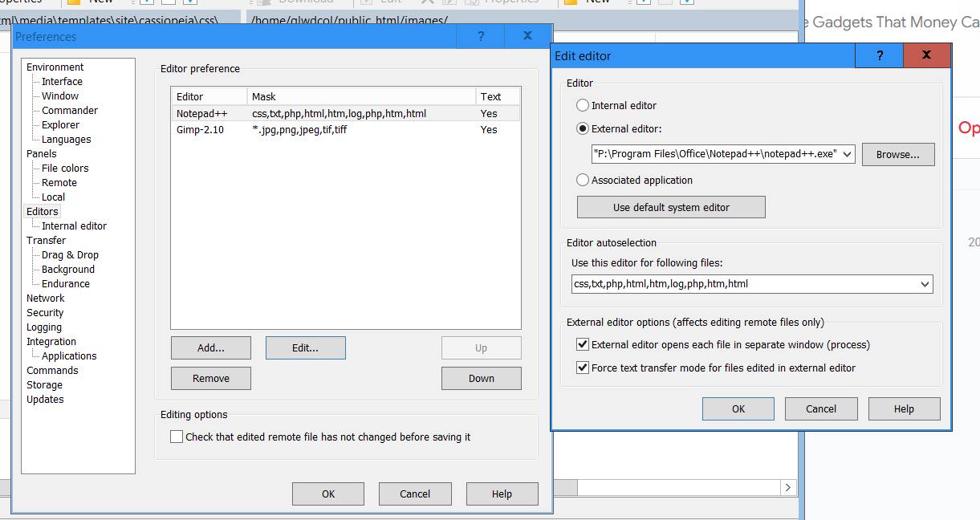
Task: Close the Edit editor dialog
Action: click(x=926, y=55)
